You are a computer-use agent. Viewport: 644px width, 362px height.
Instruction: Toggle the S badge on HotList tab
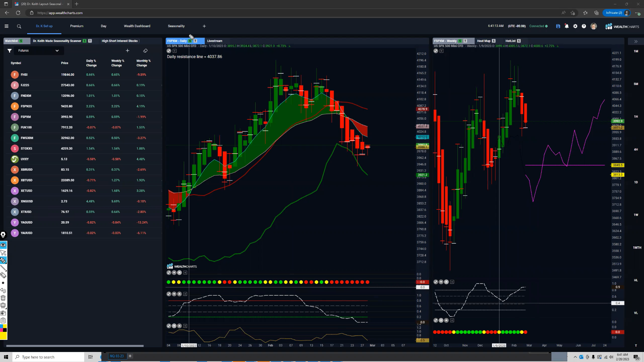[519, 41]
